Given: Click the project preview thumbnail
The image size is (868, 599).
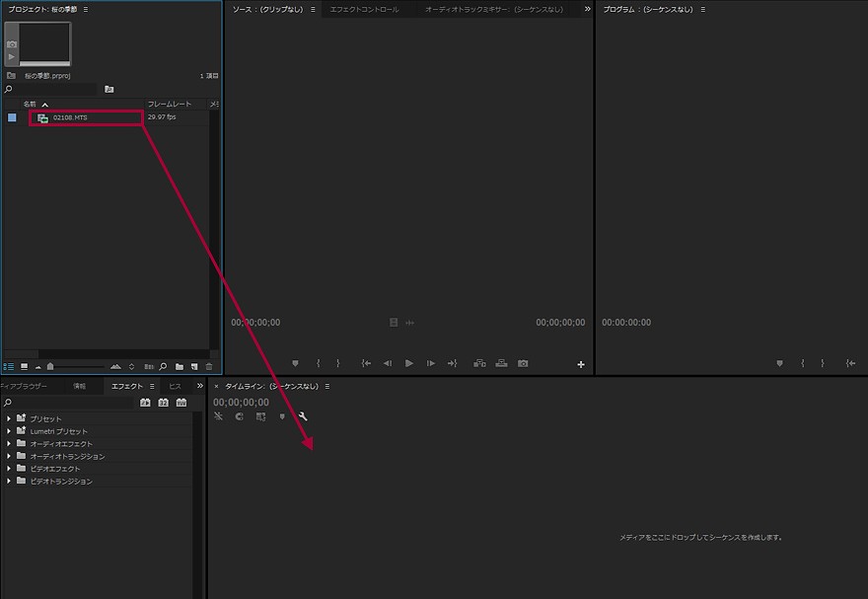Looking at the screenshot, I should point(44,43).
